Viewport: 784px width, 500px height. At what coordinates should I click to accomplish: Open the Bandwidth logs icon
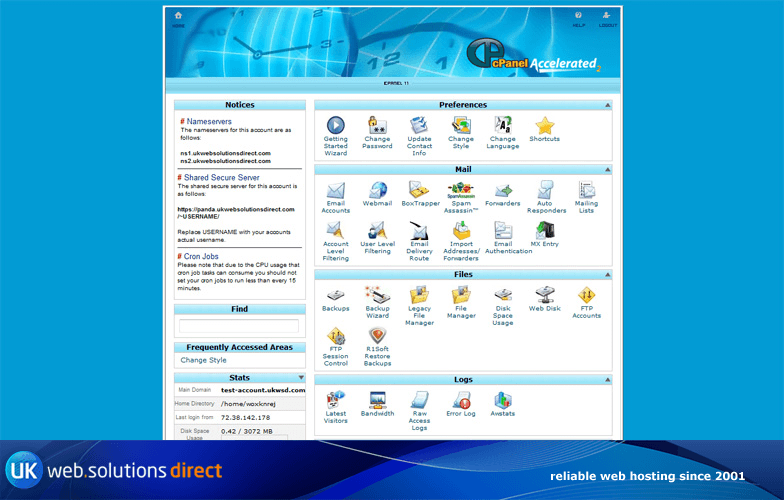click(x=377, y=401)
